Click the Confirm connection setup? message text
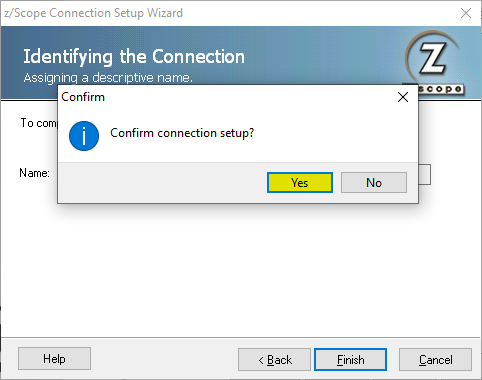482x380 pixels. pos(182,133)
